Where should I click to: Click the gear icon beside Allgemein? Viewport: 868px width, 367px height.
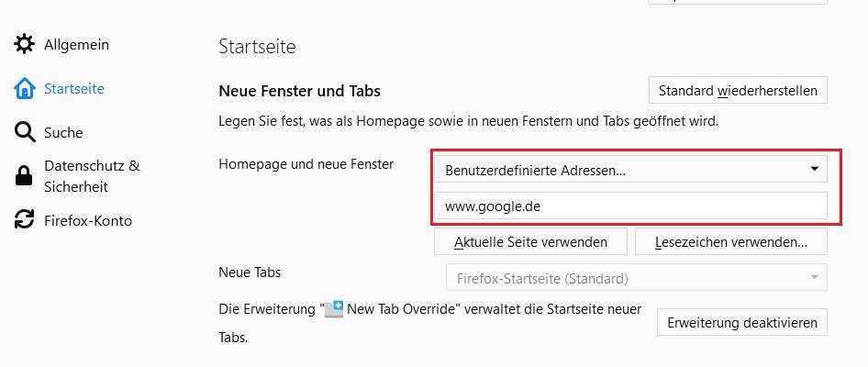[x=25, y=44]
